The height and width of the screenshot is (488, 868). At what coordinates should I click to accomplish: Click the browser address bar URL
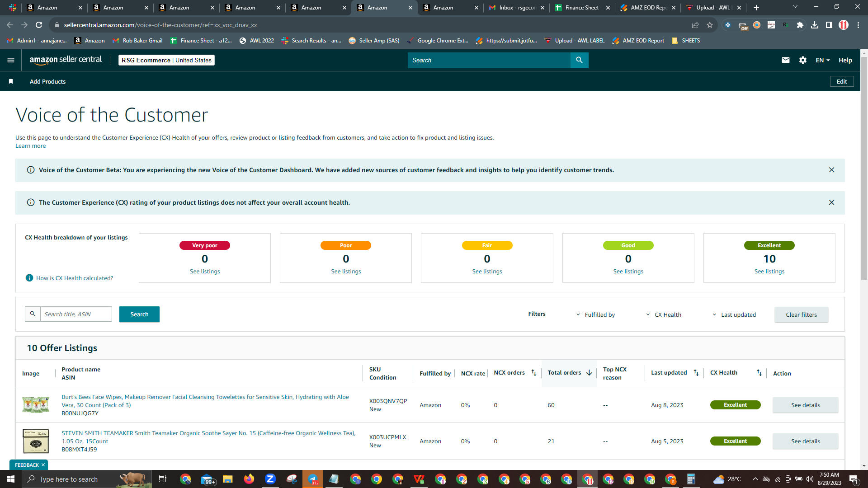pos(160,25)
